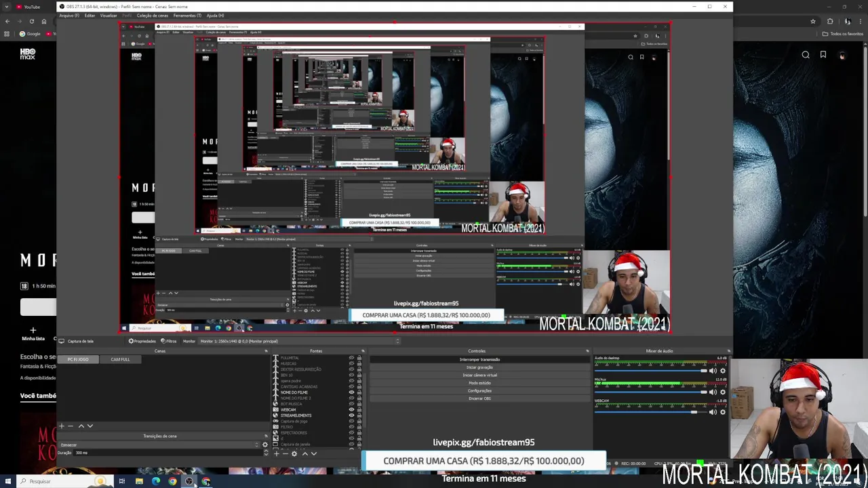The height and width of the screenshot is (488, 868).
Task: Adjust Áudio do desktop volume slider
Action: coord(650,371)
